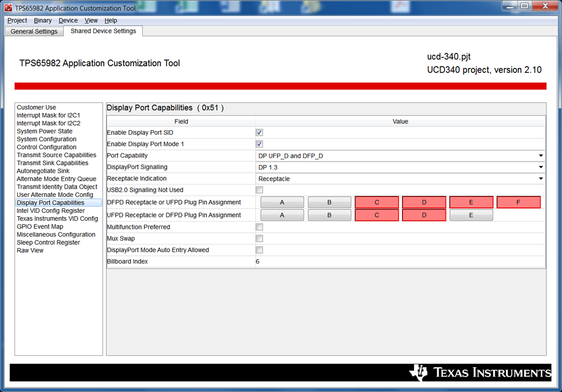Open the Receptacle Indication dropdown
Image resolution: width=562 pixels, height=392 pixels.
pos(400,179)
